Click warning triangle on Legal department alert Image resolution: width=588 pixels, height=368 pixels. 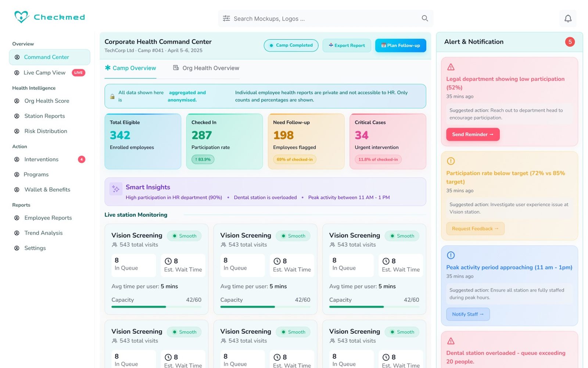(451, 67)
